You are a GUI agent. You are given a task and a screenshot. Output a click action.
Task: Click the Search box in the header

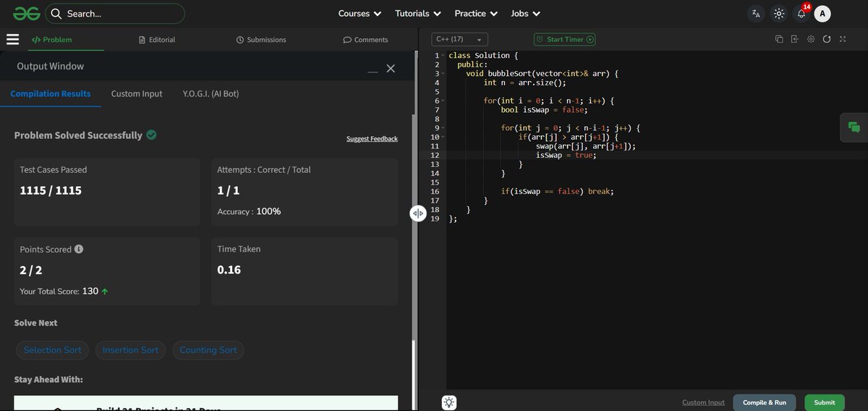(115, 14)
